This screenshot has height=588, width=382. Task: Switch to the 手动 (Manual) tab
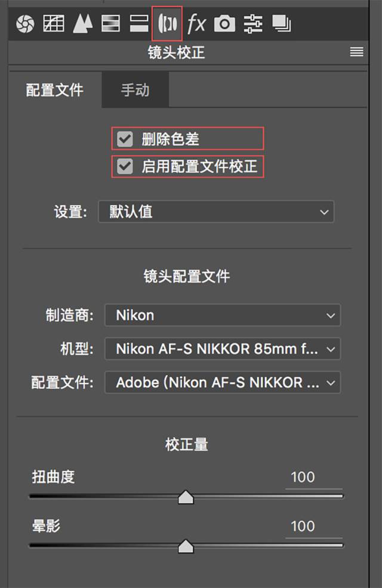point(135,90)
